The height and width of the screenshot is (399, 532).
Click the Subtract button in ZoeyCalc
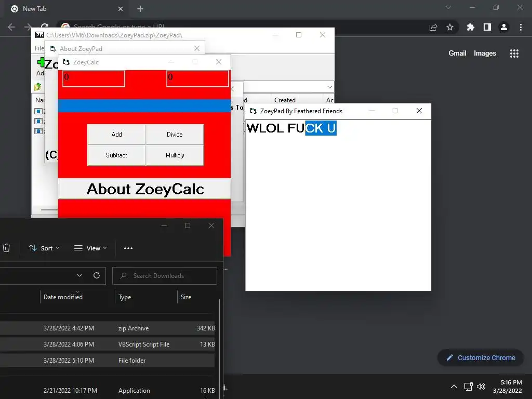[116, 155]
